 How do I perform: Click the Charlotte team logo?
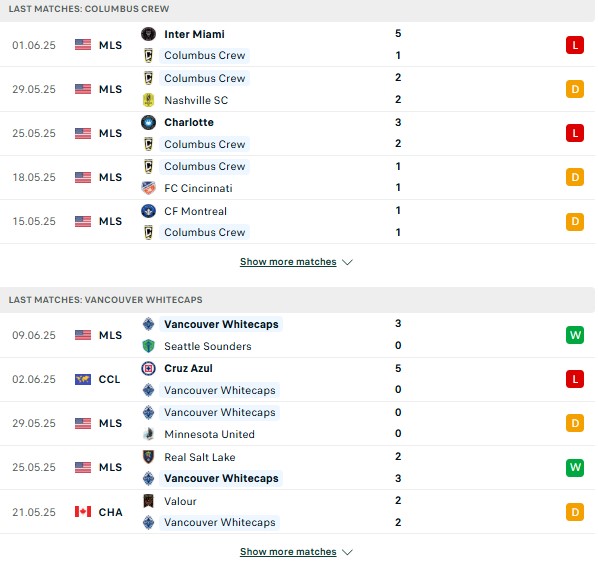(148, 122)
